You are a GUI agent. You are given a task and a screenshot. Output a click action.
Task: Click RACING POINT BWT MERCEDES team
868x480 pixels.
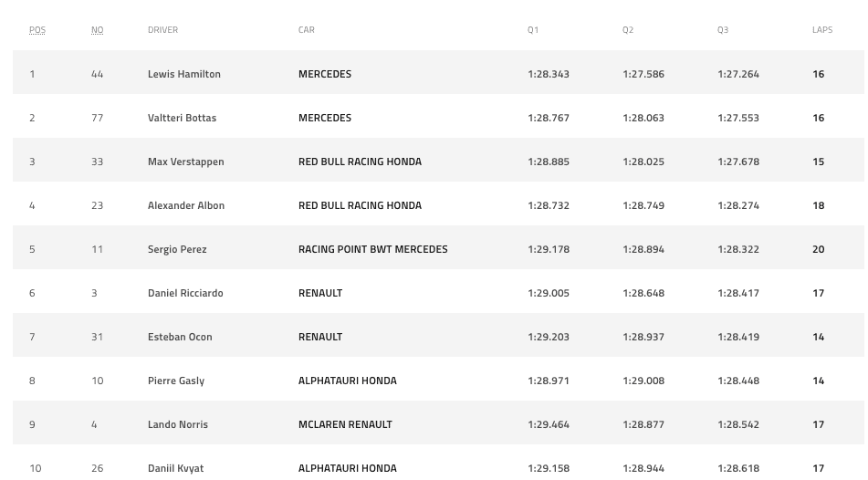pos(372,249)
